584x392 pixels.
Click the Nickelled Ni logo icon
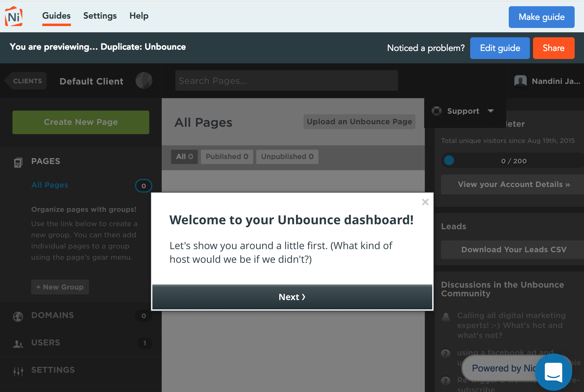pyautogui.click(x=14, y=16)
